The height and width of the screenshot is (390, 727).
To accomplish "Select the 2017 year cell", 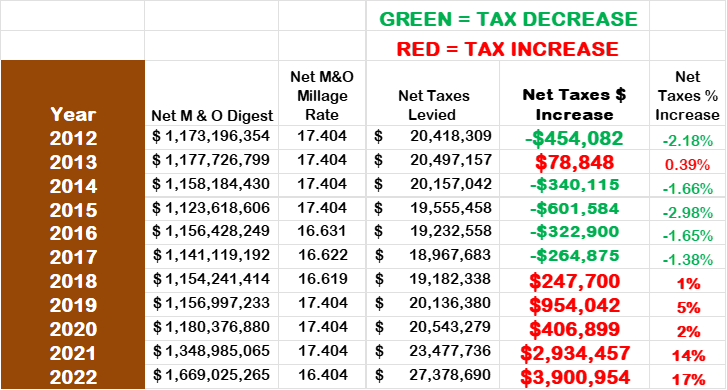I will point(73,257).
